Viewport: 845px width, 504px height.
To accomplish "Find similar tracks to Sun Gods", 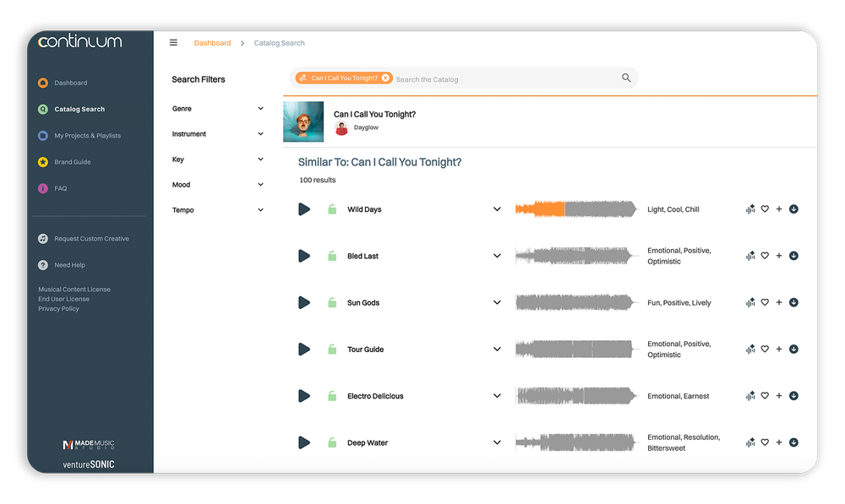I will point(750,302).
